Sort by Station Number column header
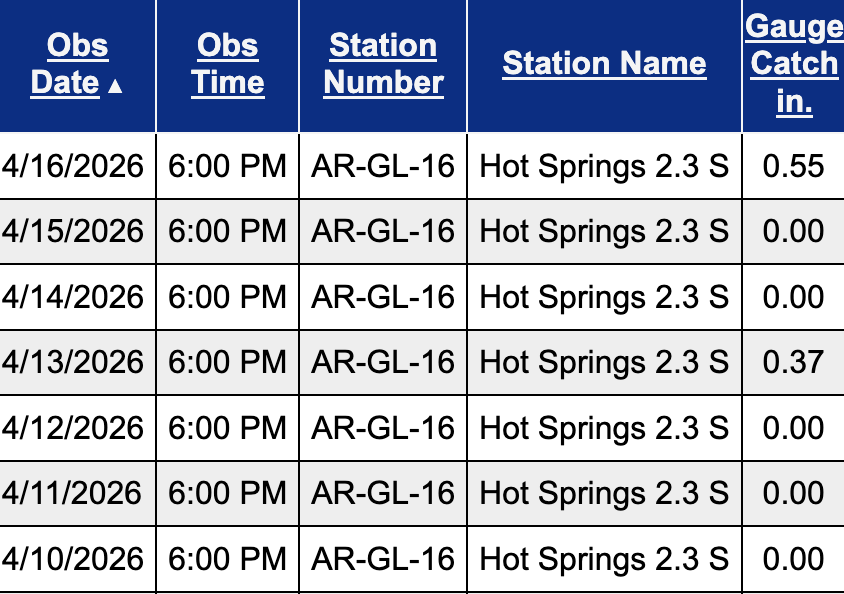This screenshot has width=844, height=594. (383, 63)
